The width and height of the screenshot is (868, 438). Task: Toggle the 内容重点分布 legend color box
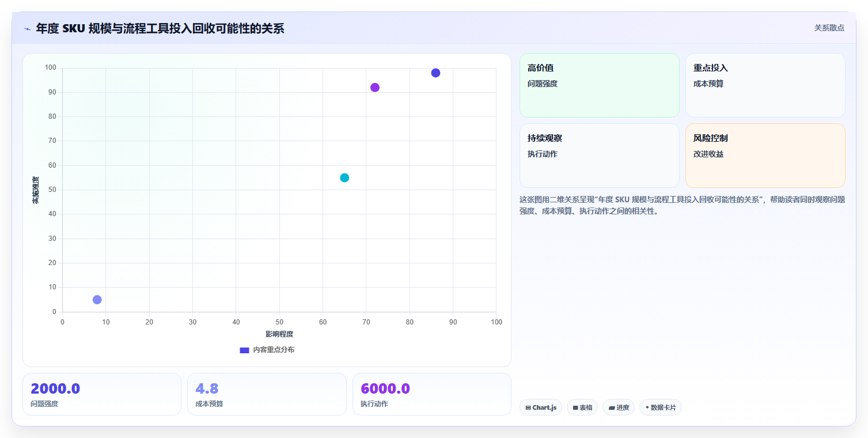pyautogui.click(x=244, y=350)
